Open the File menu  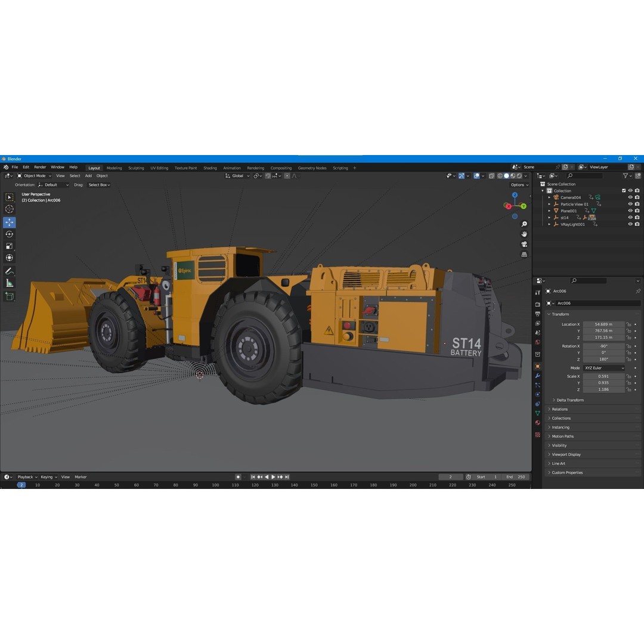[x=15, y=167]
